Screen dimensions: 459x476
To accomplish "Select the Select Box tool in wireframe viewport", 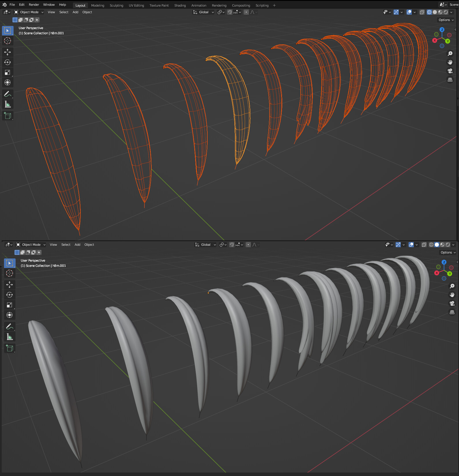I will (x=7, y=31).
